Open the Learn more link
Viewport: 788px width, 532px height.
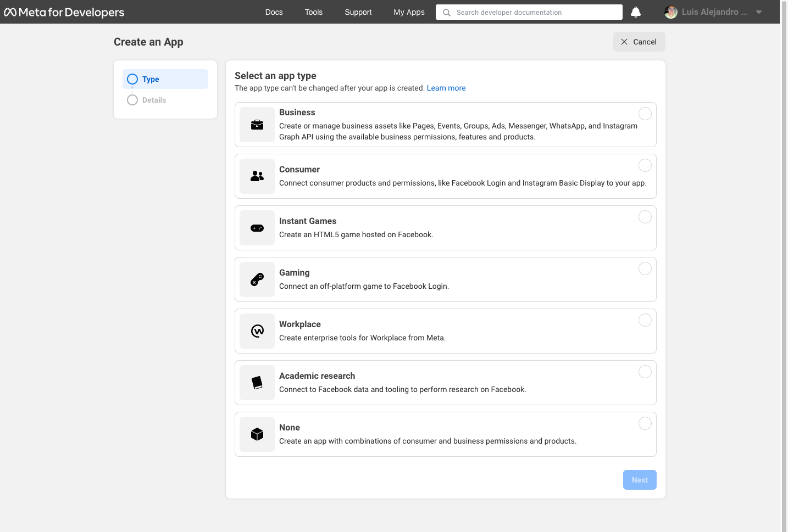tap(446, 88)
